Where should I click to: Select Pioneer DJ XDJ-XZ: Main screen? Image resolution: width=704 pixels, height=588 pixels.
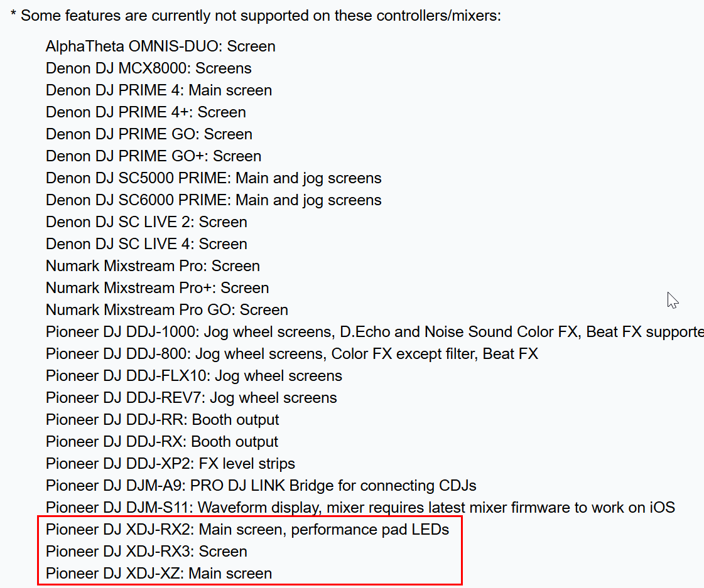tap(159, 574)
